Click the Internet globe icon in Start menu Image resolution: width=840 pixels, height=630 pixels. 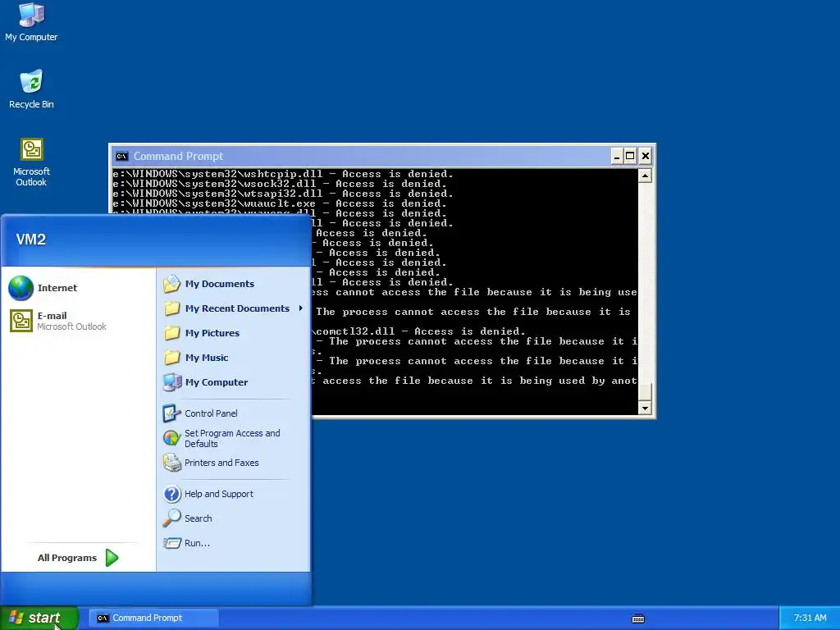[21, 288]
